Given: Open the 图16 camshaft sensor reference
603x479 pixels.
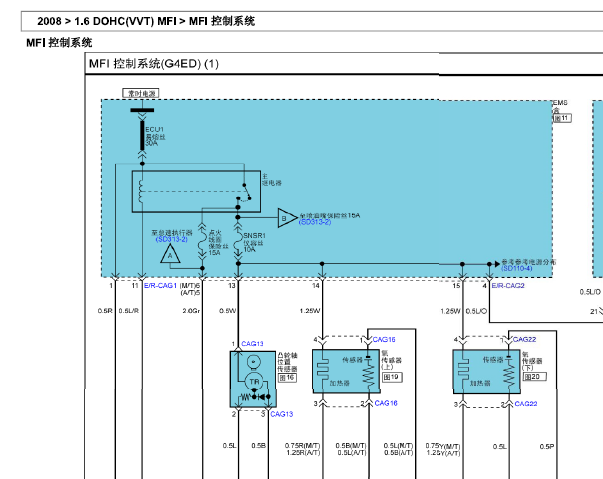Looking at the screenshot, I should click(287, 378).
